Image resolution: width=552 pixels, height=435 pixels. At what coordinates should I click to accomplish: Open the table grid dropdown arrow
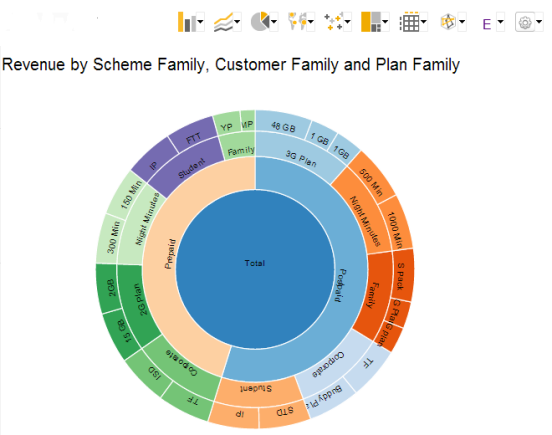[x=424, y=22]
